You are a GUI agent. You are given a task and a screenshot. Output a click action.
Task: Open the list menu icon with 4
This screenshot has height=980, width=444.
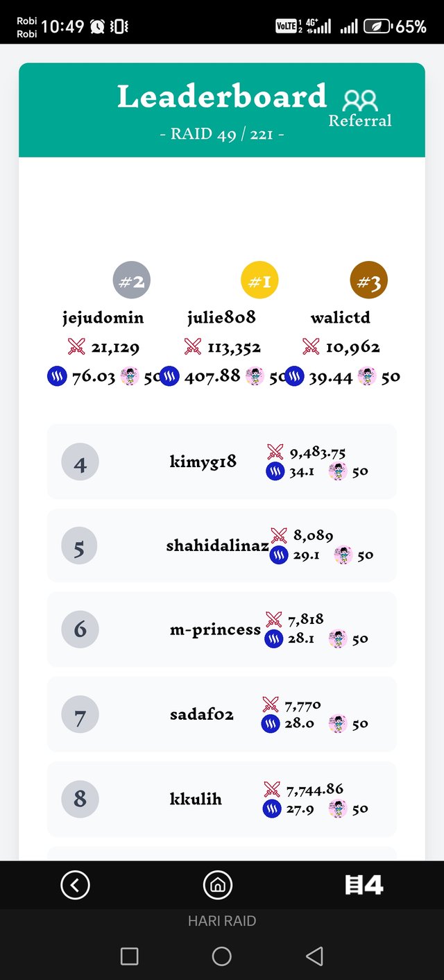pyautogui.click(x=364, y=885)
